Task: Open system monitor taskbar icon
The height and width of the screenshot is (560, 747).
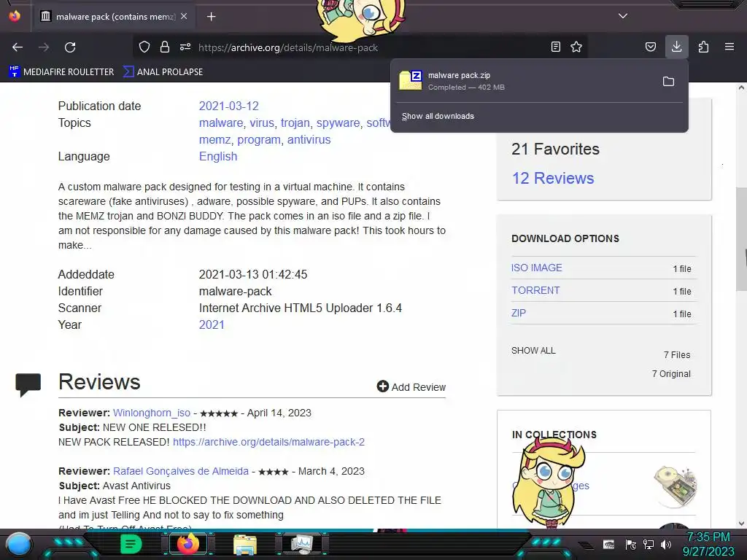Action: 302,544
